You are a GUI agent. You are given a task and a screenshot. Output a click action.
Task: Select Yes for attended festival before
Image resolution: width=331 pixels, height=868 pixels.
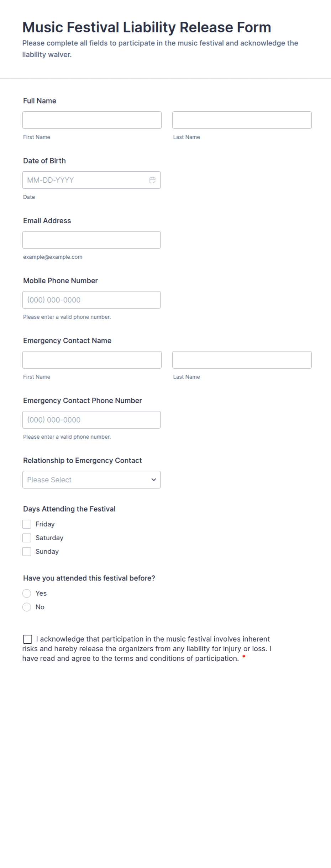click(x=27, y=593)
